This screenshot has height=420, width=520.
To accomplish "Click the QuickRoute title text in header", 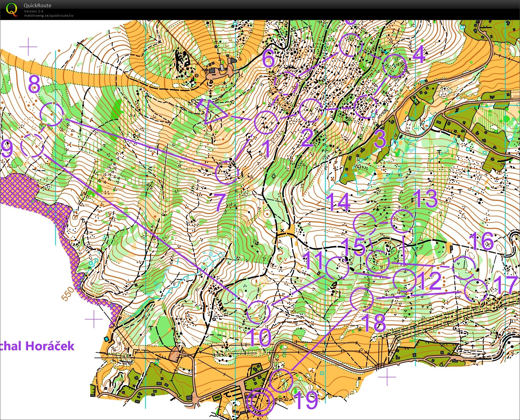I will [x=37, y=5].
